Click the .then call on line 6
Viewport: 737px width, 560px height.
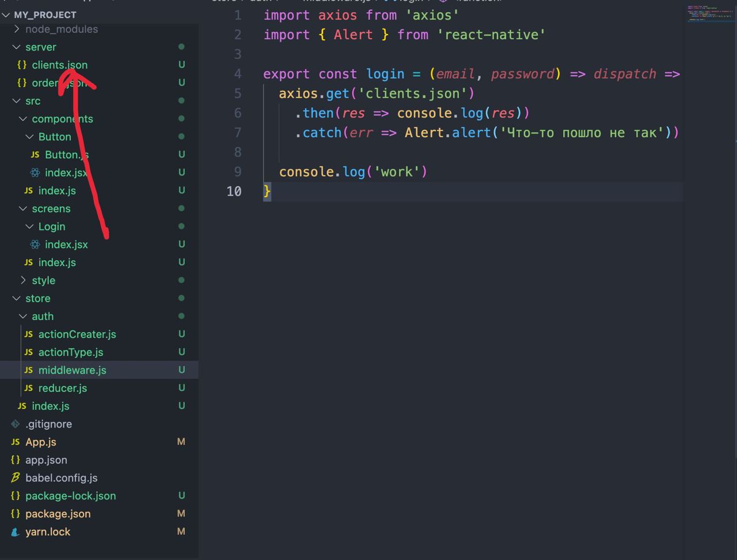point(318,113)
